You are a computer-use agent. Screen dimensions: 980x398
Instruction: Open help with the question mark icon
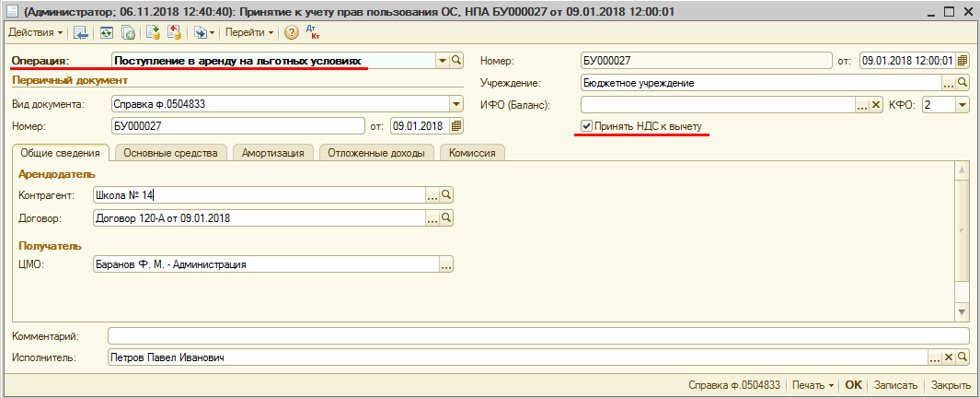pyautogui.click(x=292, y=32)
